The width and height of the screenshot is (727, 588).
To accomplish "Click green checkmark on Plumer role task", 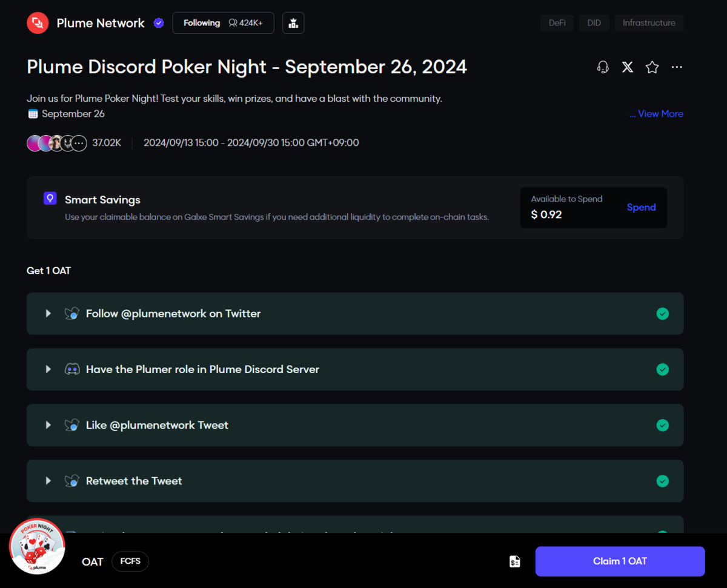I will point(663,369).
